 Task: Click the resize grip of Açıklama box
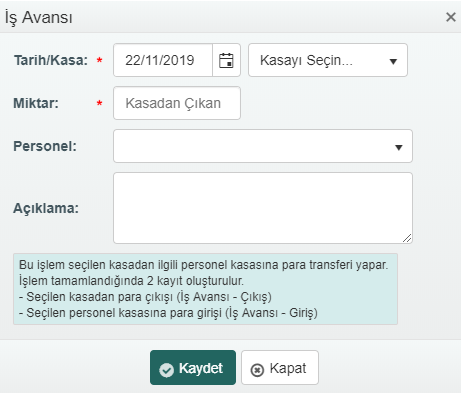(x=407, y=238)
